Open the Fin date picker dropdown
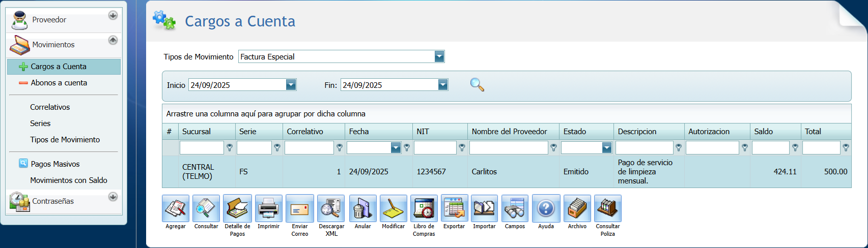The width and height of the screenshot is (868, 248). (x=443, y=85)
